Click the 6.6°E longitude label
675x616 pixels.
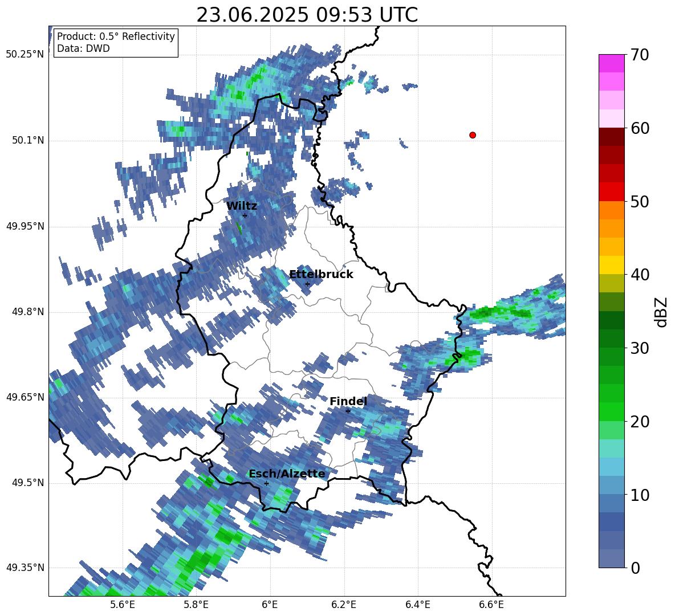(491, 605)
